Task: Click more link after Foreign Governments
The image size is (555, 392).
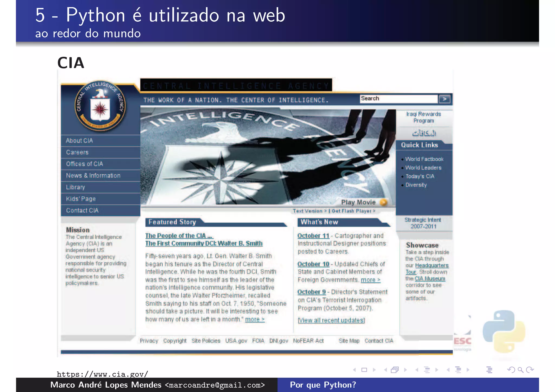Action: 370,280
